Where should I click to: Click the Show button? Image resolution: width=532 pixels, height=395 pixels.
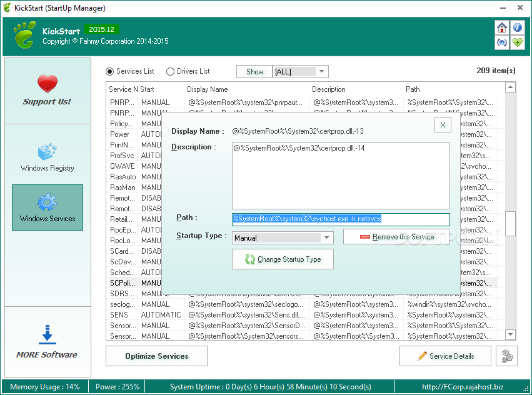254,72
